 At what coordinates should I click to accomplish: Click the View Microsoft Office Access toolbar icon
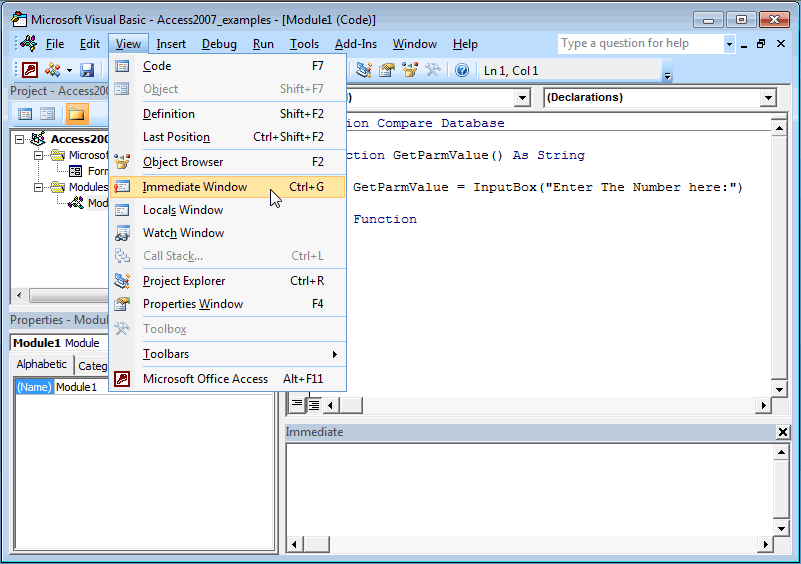point(30,70)
